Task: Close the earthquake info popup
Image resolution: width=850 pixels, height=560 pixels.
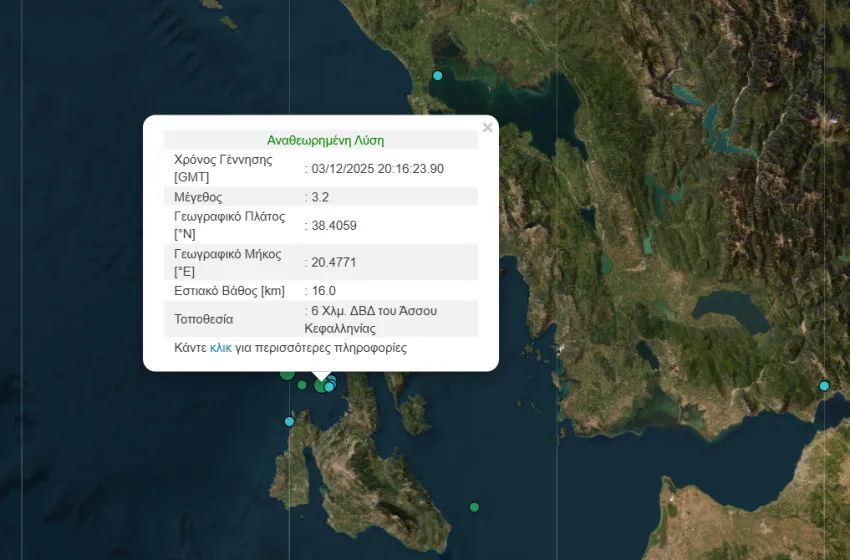Action: tap(487, 127)
